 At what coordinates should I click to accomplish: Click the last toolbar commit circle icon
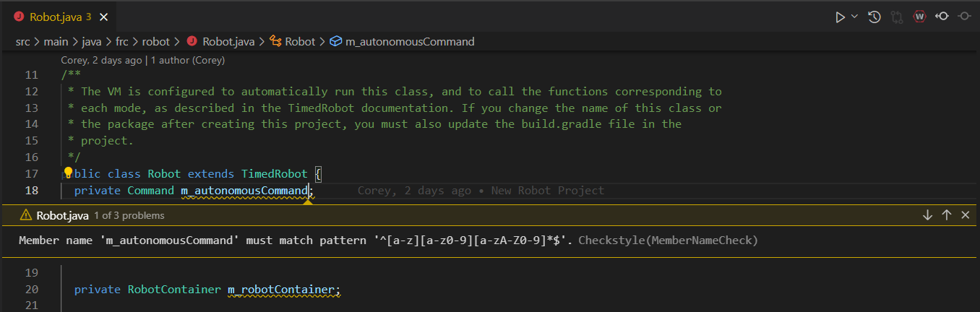964,17
